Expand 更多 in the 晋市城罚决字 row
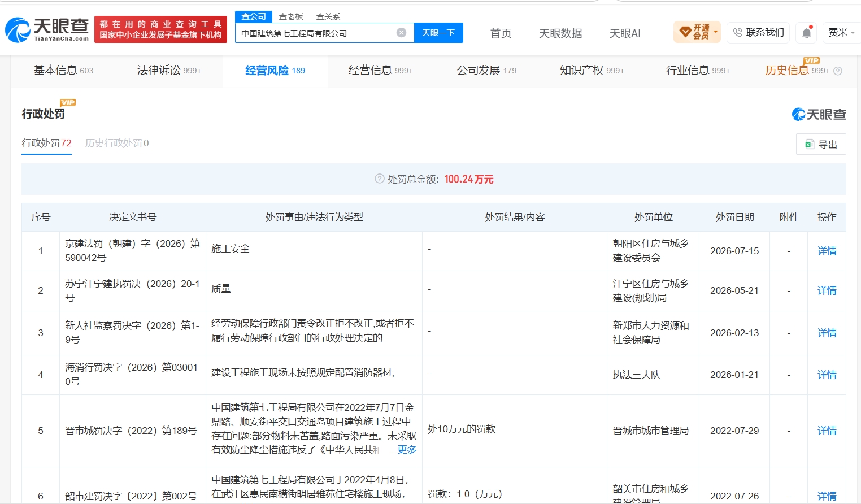The height and width of the screenshot is (504, 861). coord(407,450)
